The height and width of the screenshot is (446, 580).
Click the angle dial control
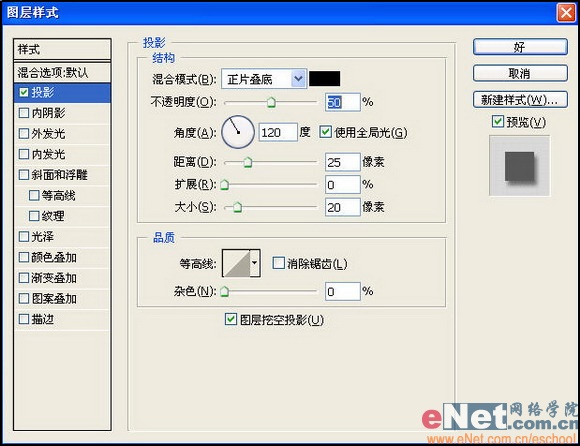pos(238,132)
